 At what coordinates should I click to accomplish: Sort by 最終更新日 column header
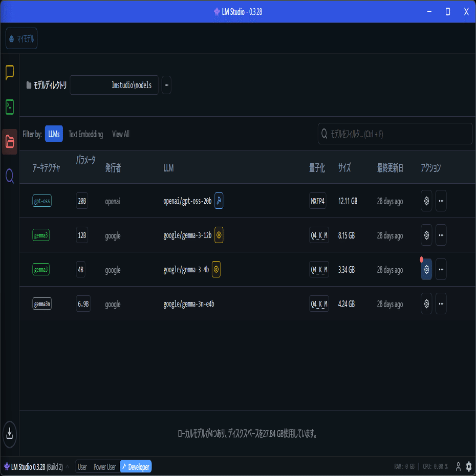[390, 167]
